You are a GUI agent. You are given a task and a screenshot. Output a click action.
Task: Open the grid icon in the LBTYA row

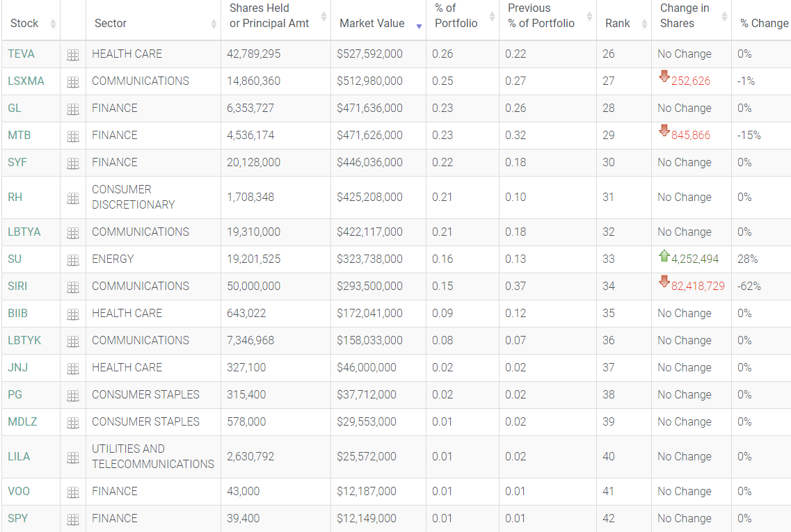73,234
